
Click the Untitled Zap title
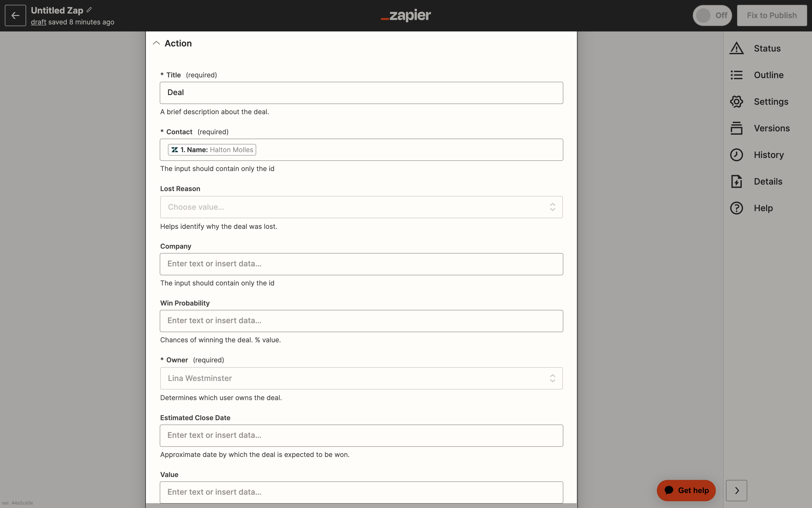point(57,10)
